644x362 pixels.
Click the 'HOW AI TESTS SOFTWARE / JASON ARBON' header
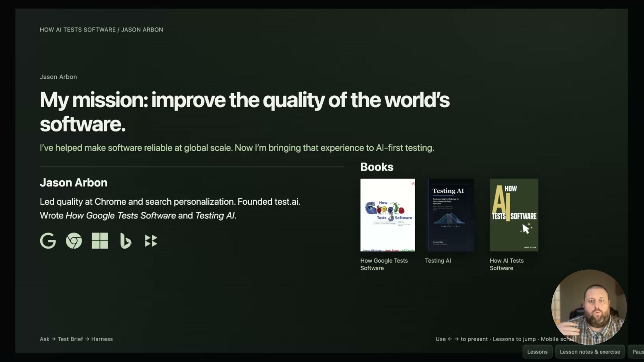pos(101,29)
